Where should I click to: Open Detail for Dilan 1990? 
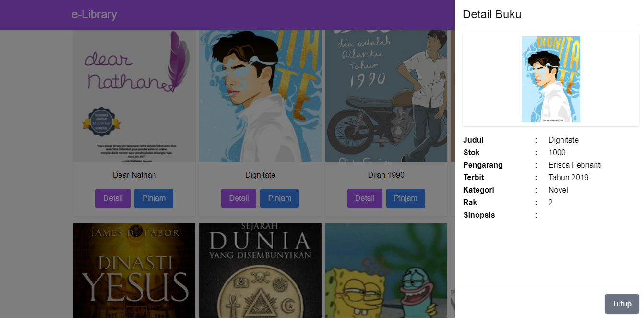(x=365, y=198)
